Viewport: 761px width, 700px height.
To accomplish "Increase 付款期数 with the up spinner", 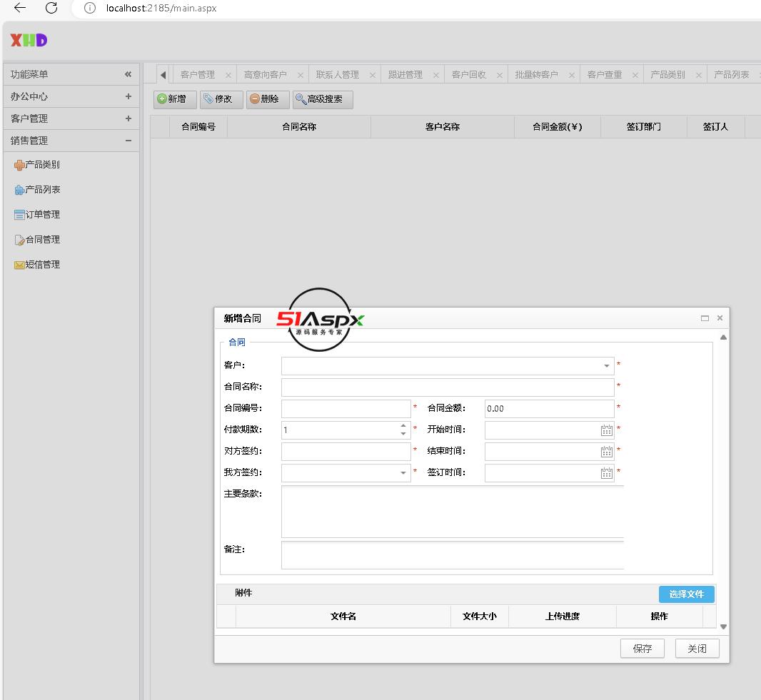I will (403, 426).
